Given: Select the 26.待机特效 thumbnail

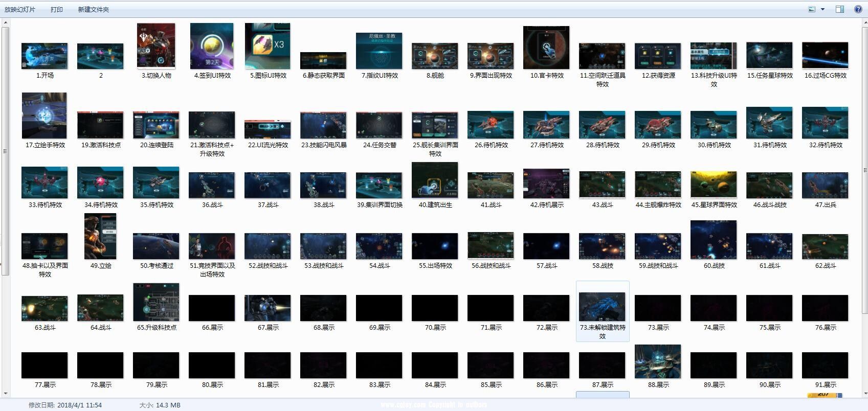Looking at the screenshot, I should (491, 125).
